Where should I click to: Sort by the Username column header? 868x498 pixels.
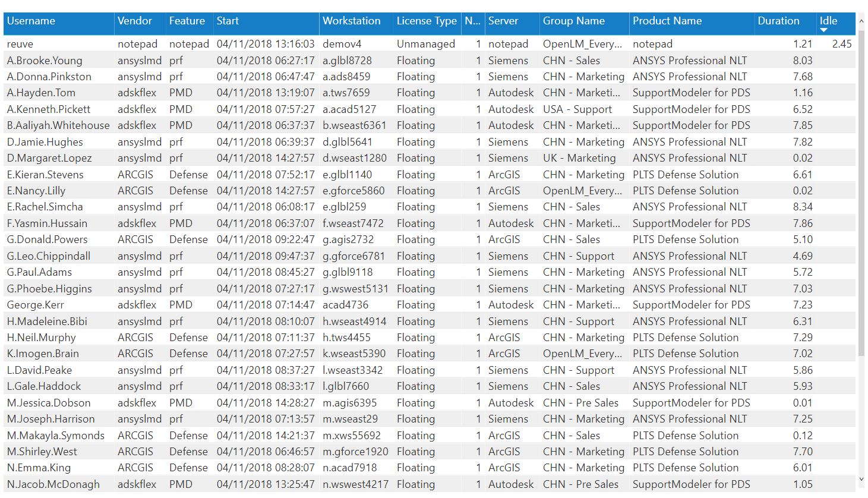(x=31, y=21)
